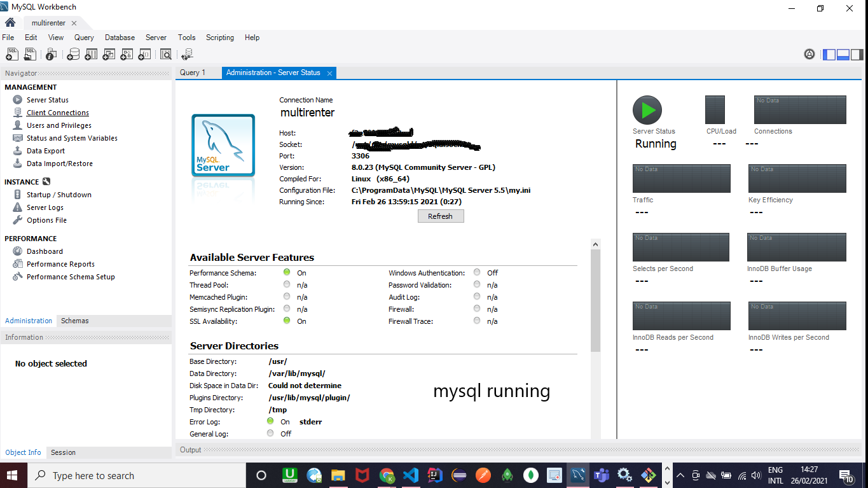The image size is (868, 488).
Task: Open Data Import/Restore
Action: pyautogui.click(x=60, y=164)
